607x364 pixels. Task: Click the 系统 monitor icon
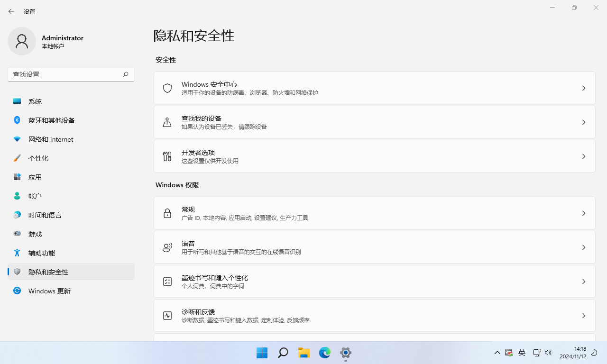(x=17, y=101)
